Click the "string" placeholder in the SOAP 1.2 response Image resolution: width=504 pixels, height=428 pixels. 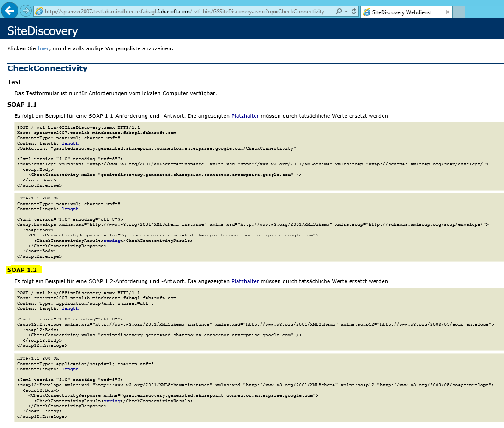click(112, 401)
